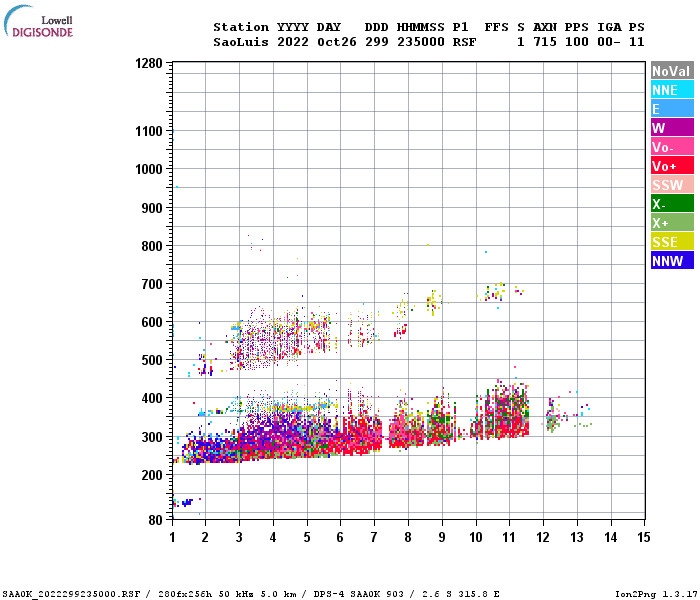Viewport: 700px width, 600px height.
Task: Click frequency axis label 2
Action: [x=205, y=537]
